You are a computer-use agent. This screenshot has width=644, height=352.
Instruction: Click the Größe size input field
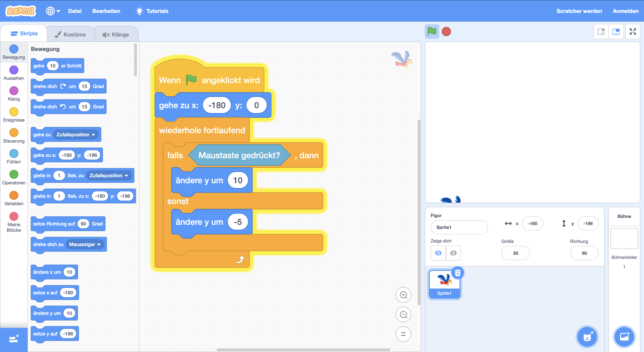point(515,253)
